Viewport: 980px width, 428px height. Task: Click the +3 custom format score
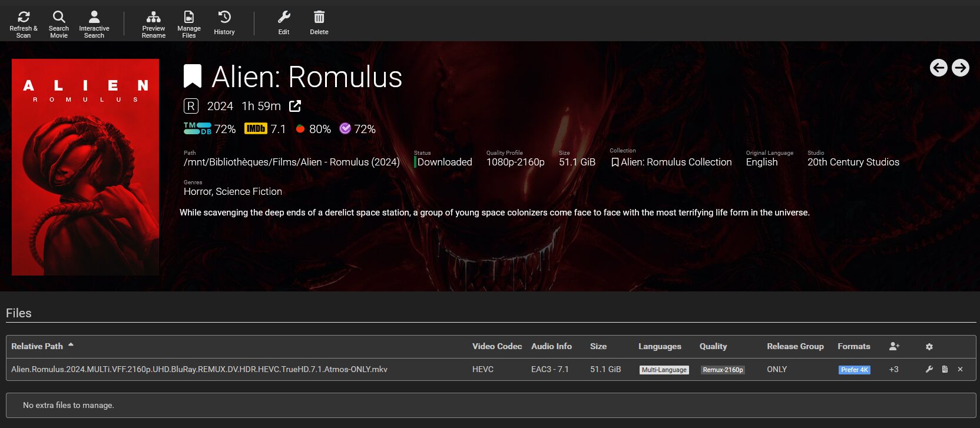click(894, 369)
